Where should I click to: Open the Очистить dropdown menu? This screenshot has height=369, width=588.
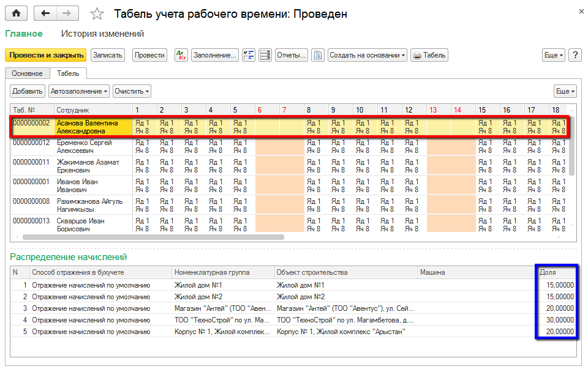pos(132,91)
